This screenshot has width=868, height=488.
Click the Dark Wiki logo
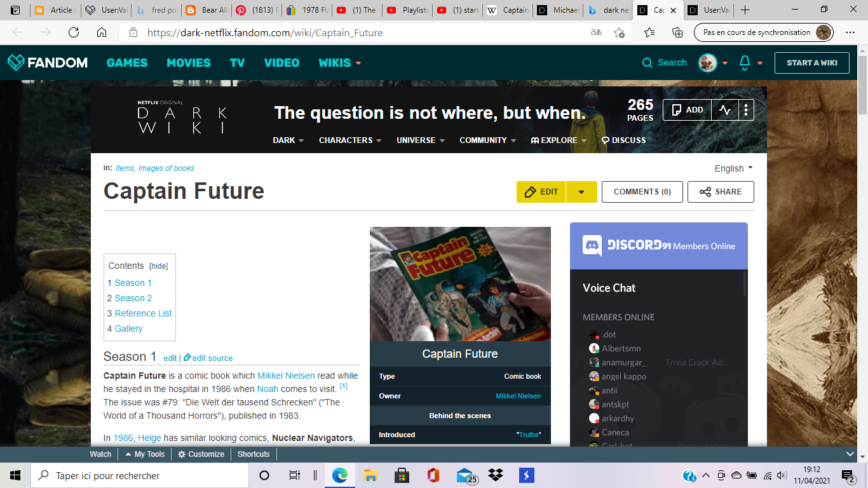(182, 117)
